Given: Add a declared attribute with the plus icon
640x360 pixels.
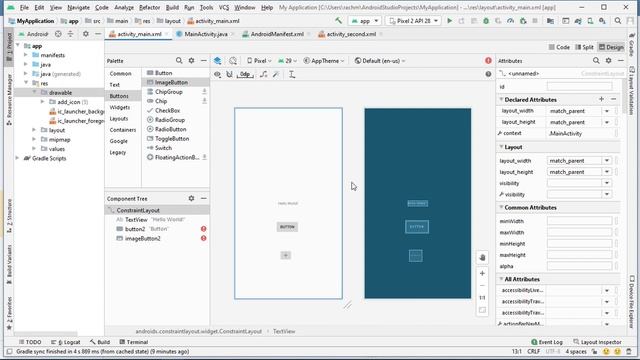Looking at the screenshot, I should 601,99.
